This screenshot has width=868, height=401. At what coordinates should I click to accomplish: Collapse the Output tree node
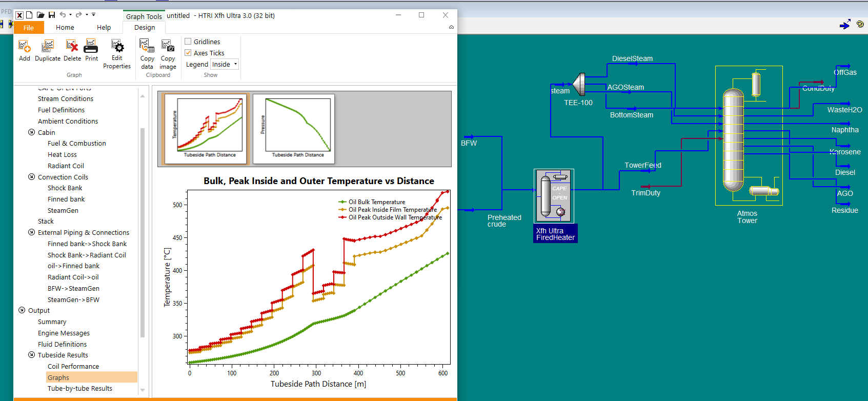22,310
